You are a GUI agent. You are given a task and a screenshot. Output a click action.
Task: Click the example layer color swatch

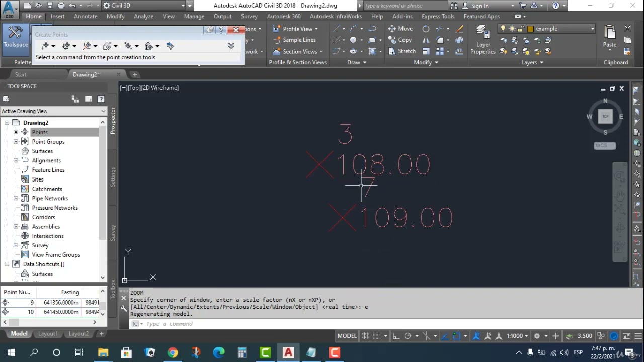coord(530,29)
